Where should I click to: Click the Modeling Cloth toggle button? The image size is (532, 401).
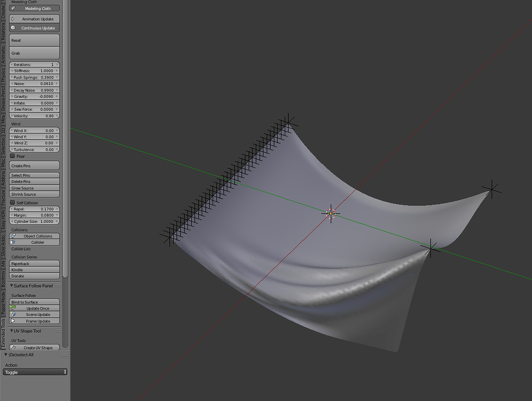(34, 9)
